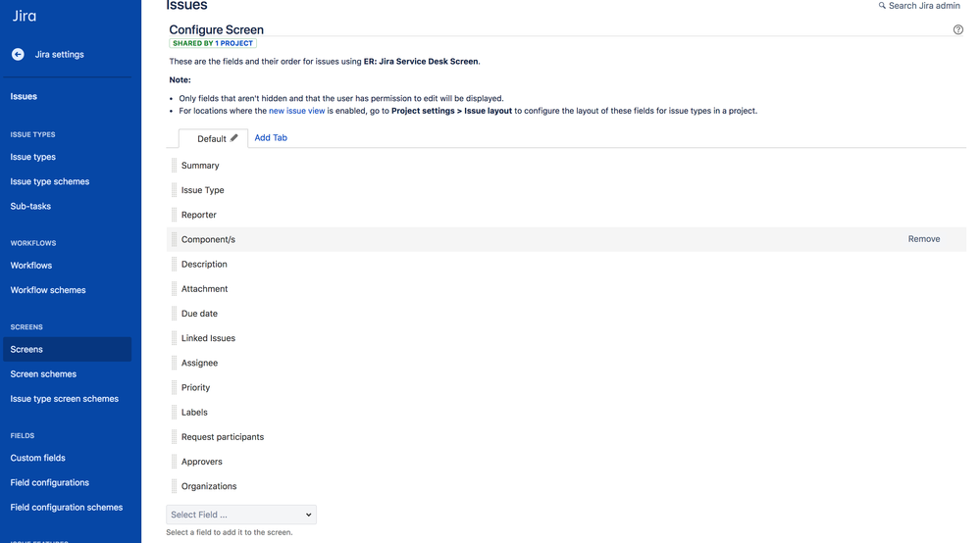
Task: Grab the drag handle next to Due date
Action: pyautogui.click(x=175, y=314)
